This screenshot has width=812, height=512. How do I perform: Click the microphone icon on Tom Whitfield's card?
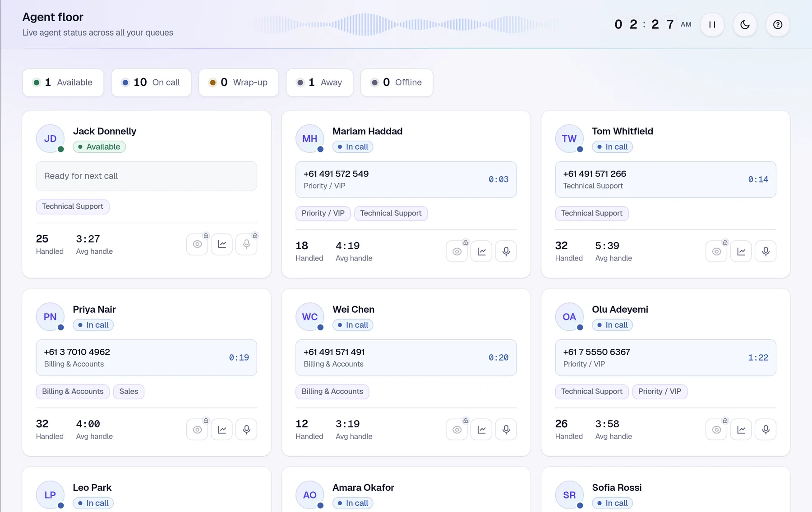(x=766, y=251)
